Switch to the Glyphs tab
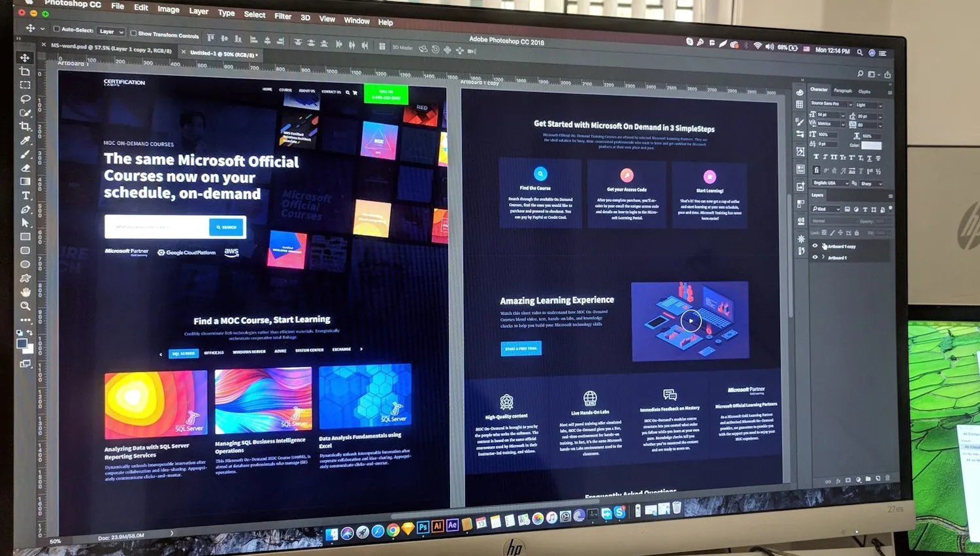 pyautogui.click(x=864, y=91)
